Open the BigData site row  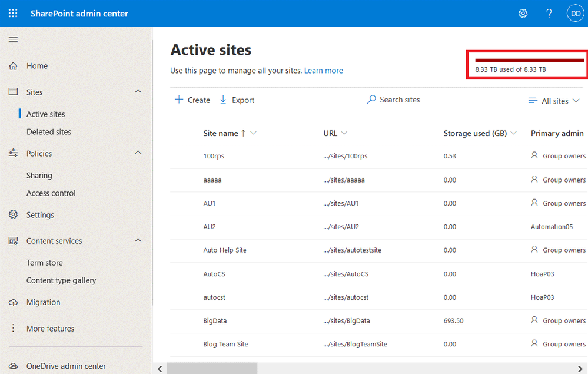tap(217, 320)
